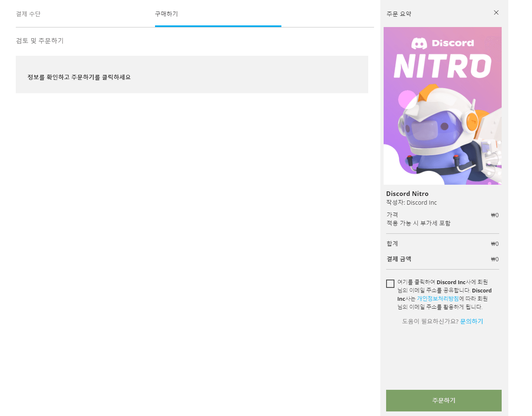The height and width of the screenshot is (416, 532).
Task: Click the 작성자: Discord Inc text
Action: (411, 203)
